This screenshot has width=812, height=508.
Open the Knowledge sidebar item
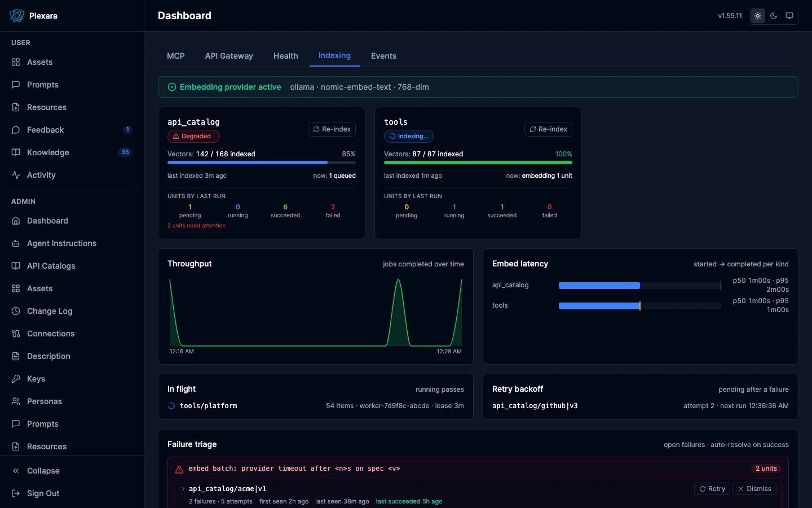72,152
